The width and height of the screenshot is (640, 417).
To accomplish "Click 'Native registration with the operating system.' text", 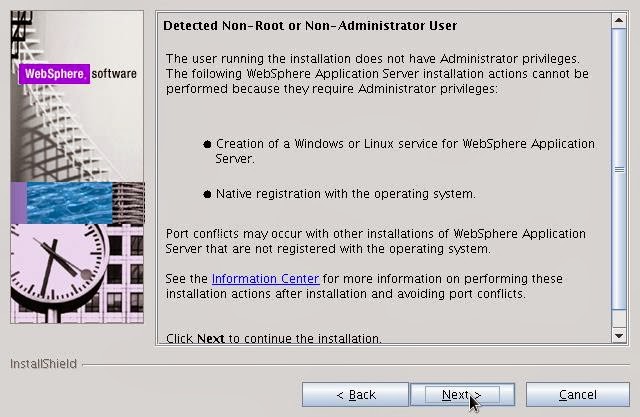I will (x=345, y=194).
